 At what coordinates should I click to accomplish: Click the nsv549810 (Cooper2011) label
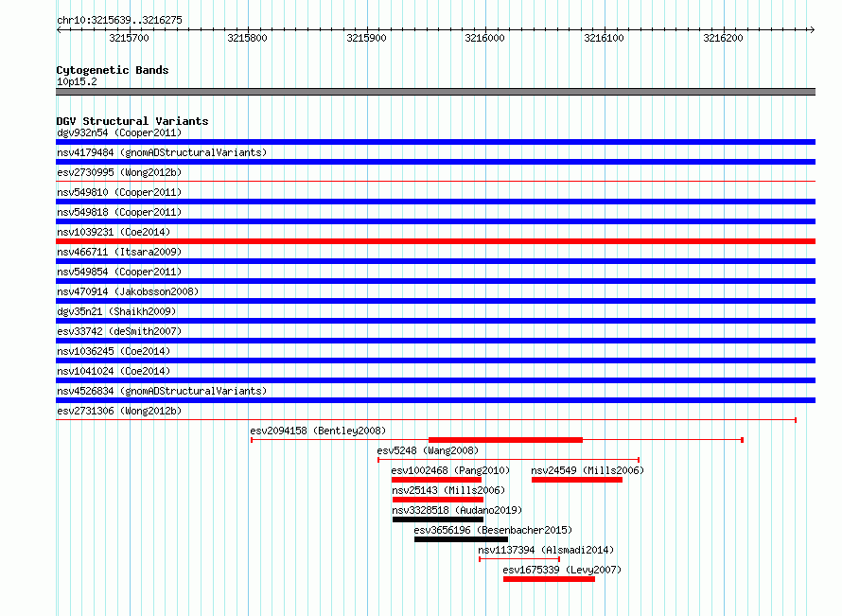119,192
